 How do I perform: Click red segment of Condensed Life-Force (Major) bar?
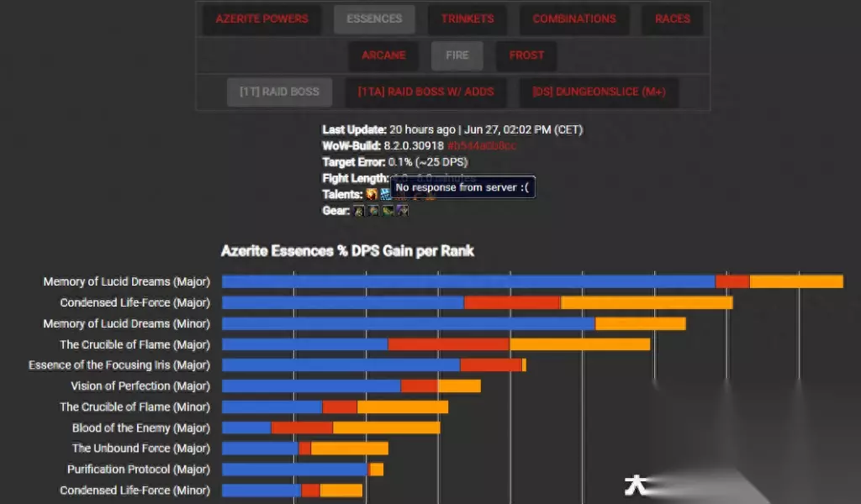coord(512,302)
